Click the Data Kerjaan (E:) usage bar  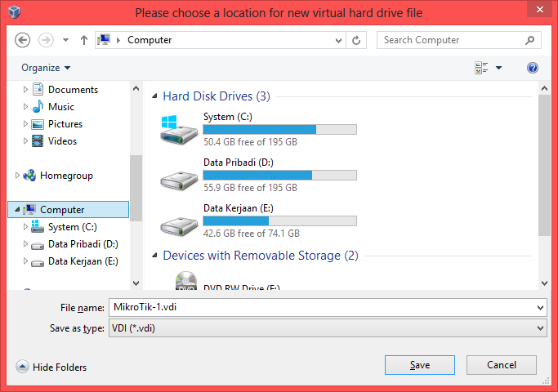click(x=279, y=220)
